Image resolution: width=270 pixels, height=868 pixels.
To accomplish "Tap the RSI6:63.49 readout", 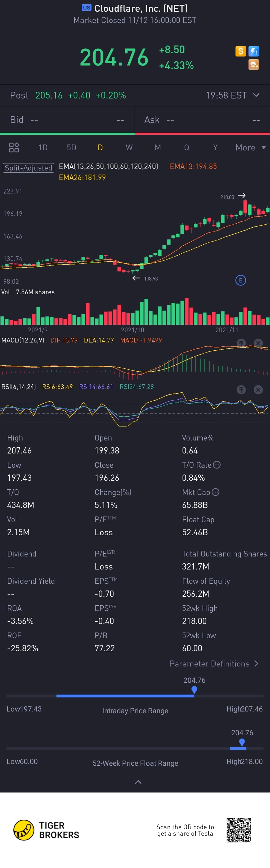I will [x=57, y=387].
